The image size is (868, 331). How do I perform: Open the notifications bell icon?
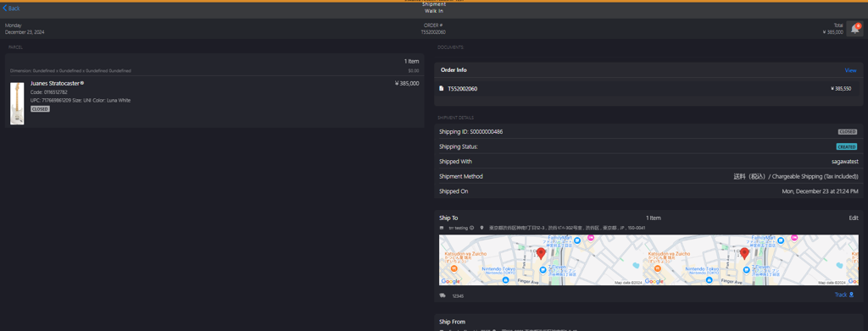pos(854,29)
